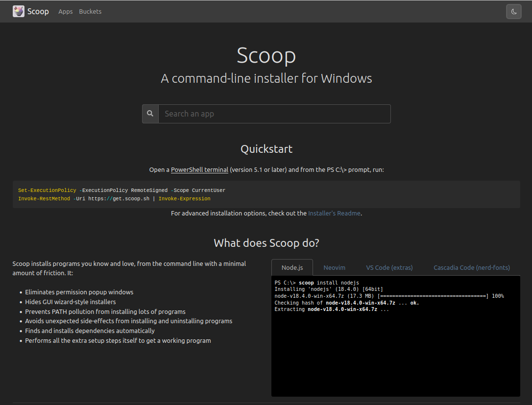
Task: Click the large "Scoop" page title
Action: (x=266, y=55)
